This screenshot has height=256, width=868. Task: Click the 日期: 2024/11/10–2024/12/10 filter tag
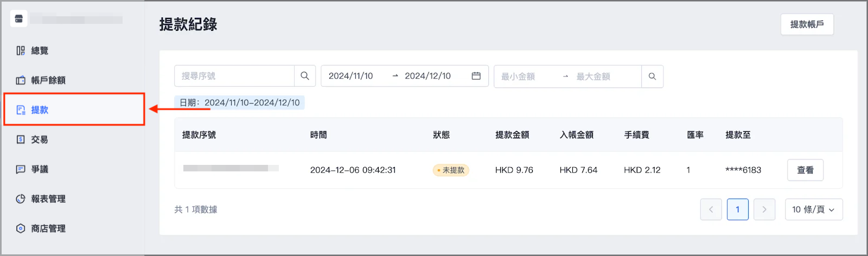[x=239, y=103]
